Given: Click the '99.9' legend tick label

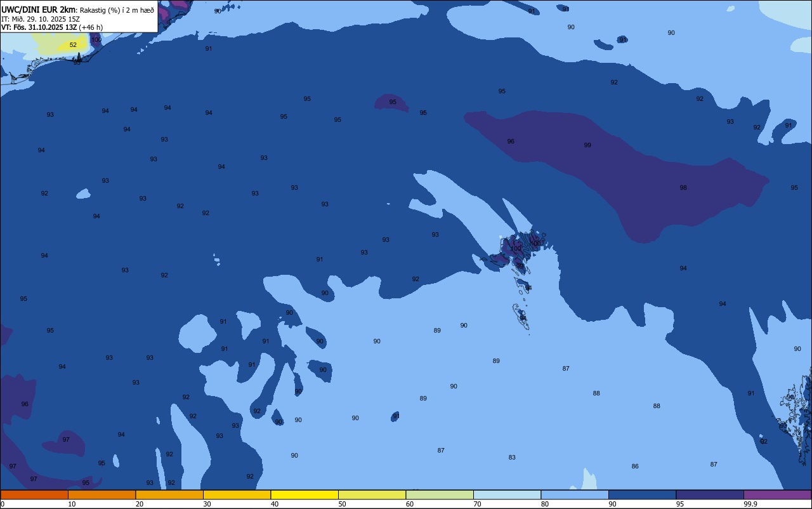Looking at the screenshot, I should [750, 504].
